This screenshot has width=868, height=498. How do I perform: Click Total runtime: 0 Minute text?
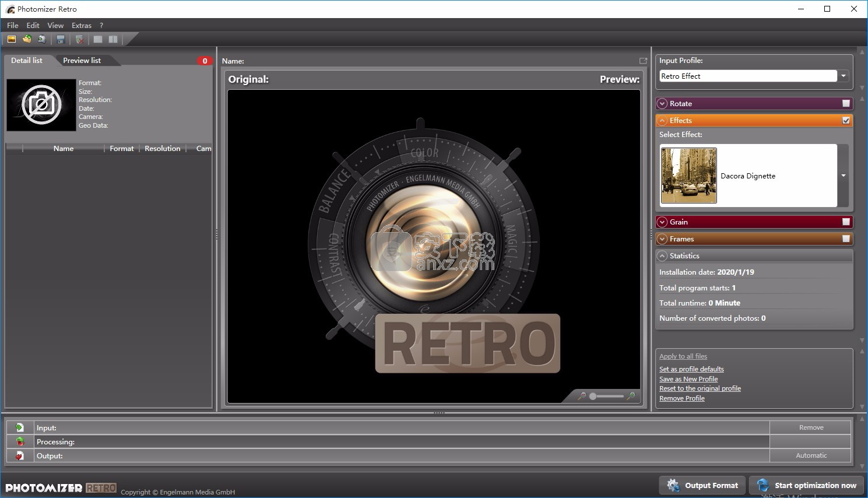700,303
